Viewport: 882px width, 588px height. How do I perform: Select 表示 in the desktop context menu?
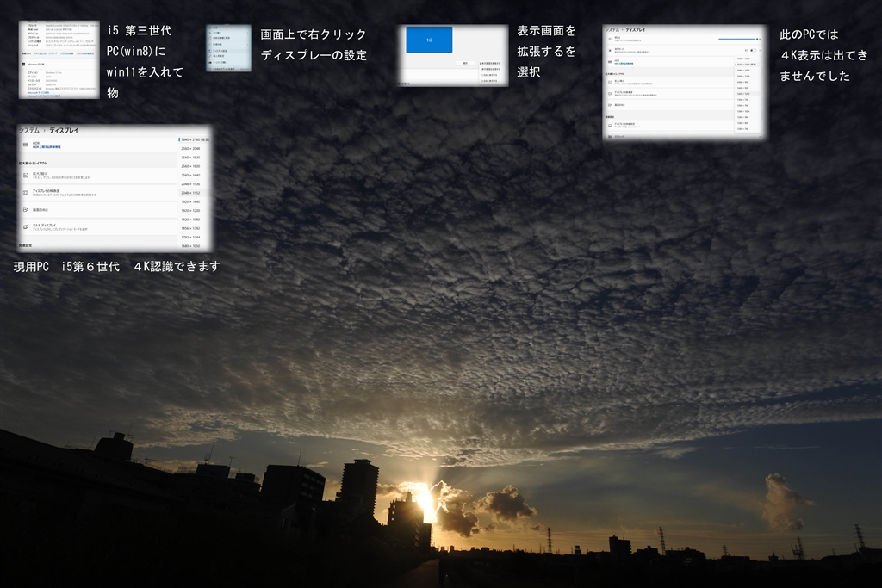[214, 28]
